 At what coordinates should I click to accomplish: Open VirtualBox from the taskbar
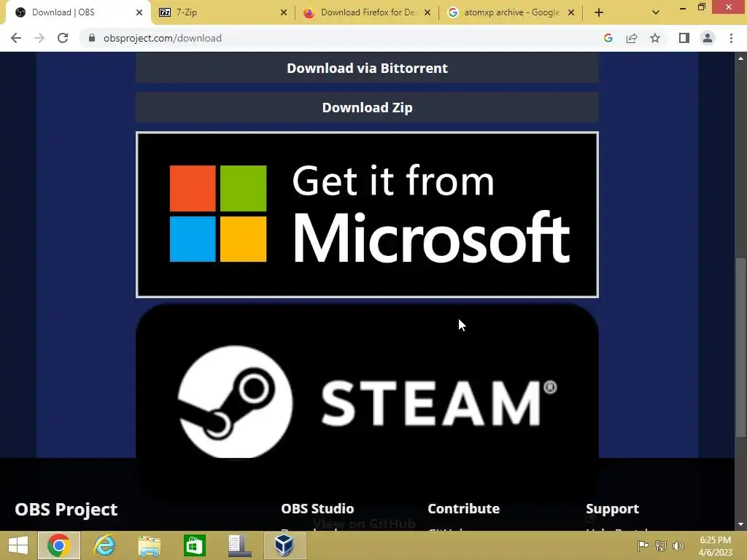point(285,545)
